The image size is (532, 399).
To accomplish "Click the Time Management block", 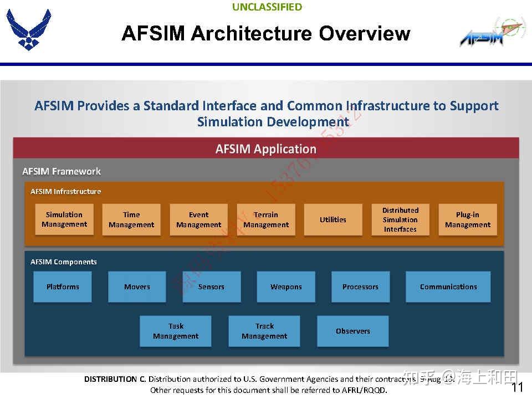I will (x=131, y=219).
